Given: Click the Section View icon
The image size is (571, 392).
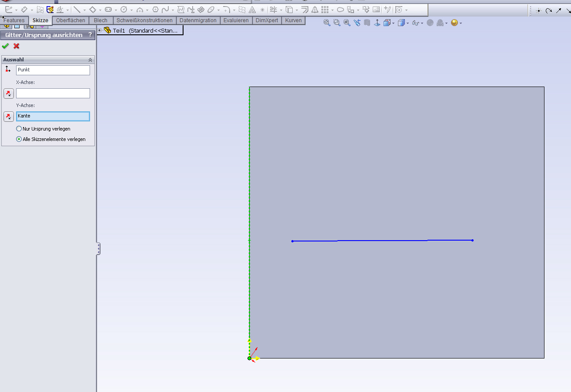Looking at the screenshot, I should coord(367,23).
